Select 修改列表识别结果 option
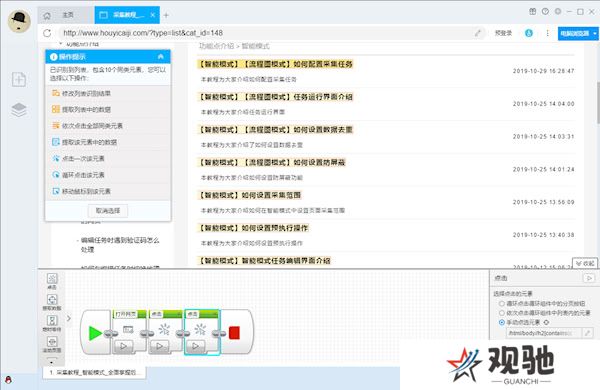Screen dimensions: 600x390 click(108, 93)
